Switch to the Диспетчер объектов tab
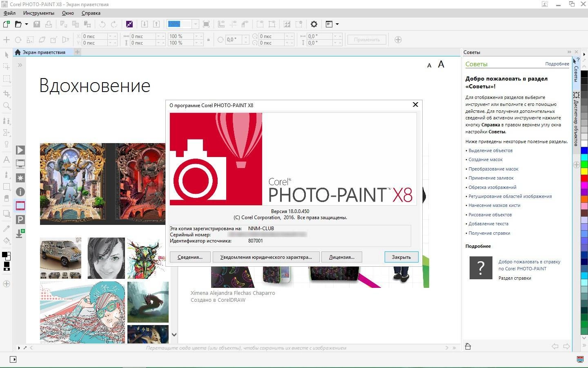588x368 pixels. tap(575, 119)
